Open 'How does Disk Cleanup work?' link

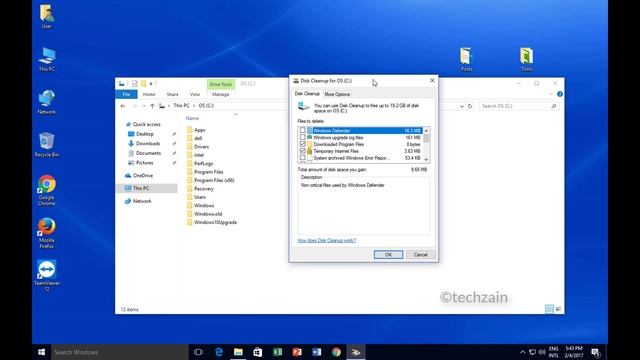[327, 240]
